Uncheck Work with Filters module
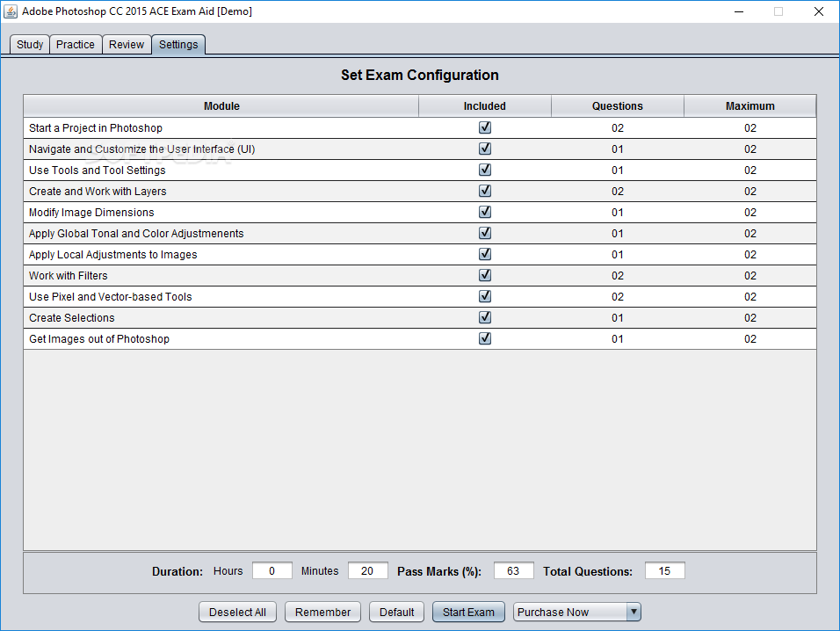This screenshot has height=631, width=840. pos(485,275)
